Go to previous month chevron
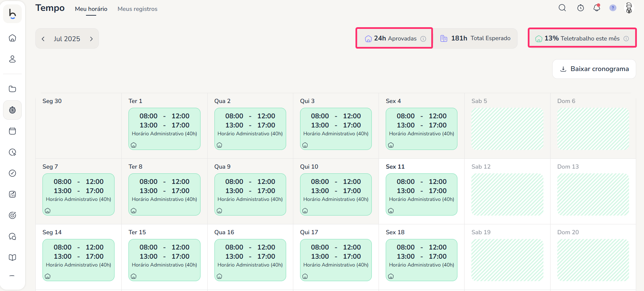The image size is (644, 291). (43, 39)
